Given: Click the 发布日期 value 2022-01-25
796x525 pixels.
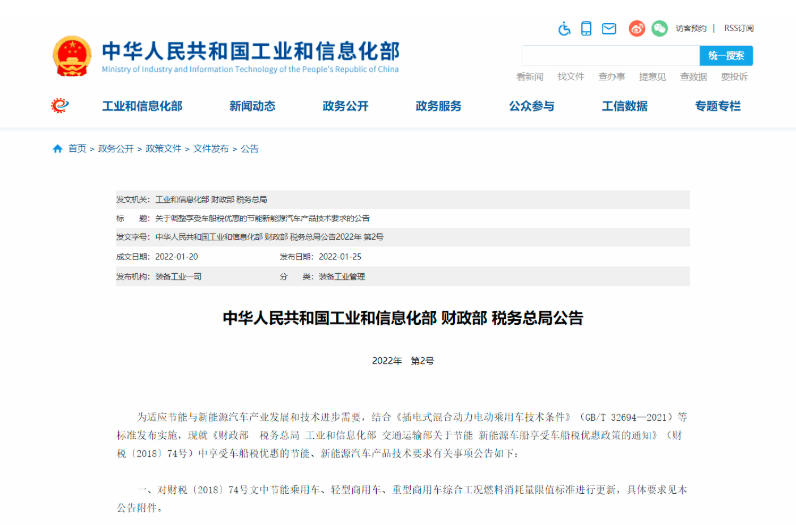Looking at the screenshot, I should [340, 257].
